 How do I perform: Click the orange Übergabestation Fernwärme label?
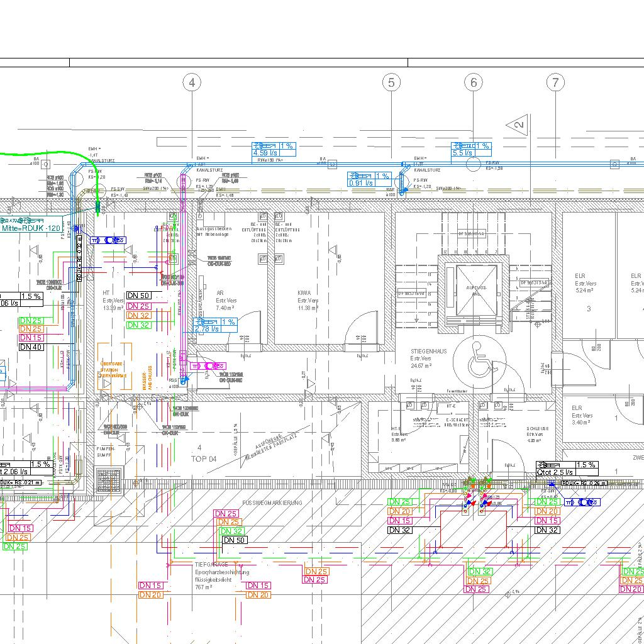pos(114,370)
